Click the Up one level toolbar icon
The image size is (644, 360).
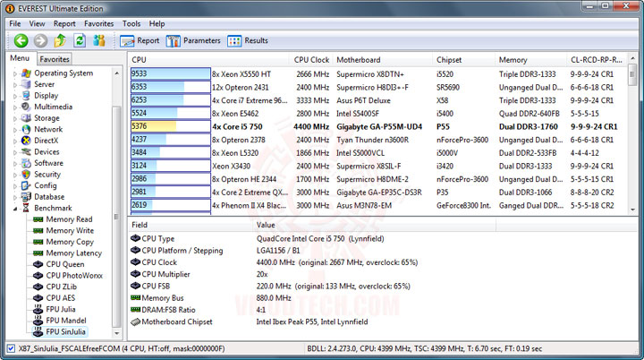(x=60, y=40)
